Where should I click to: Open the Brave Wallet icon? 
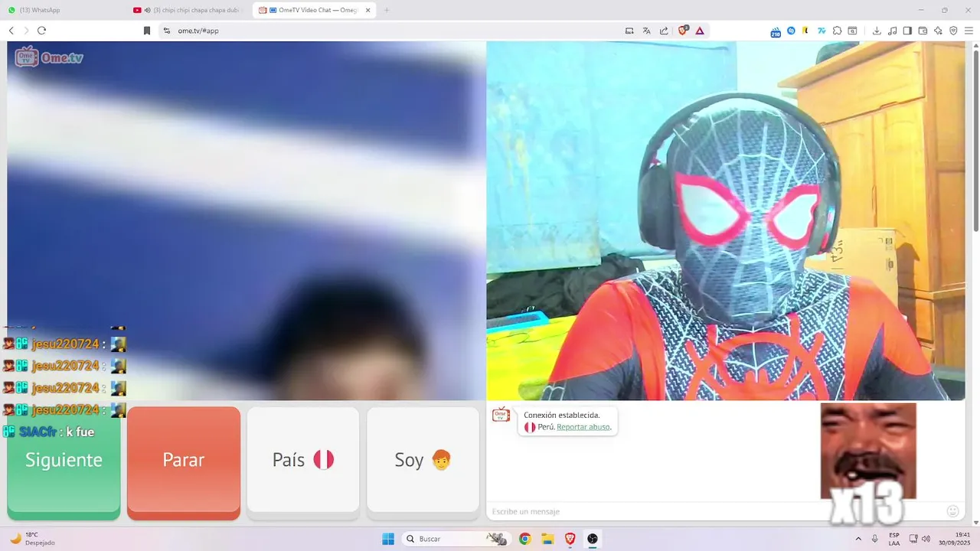(923, 31)
